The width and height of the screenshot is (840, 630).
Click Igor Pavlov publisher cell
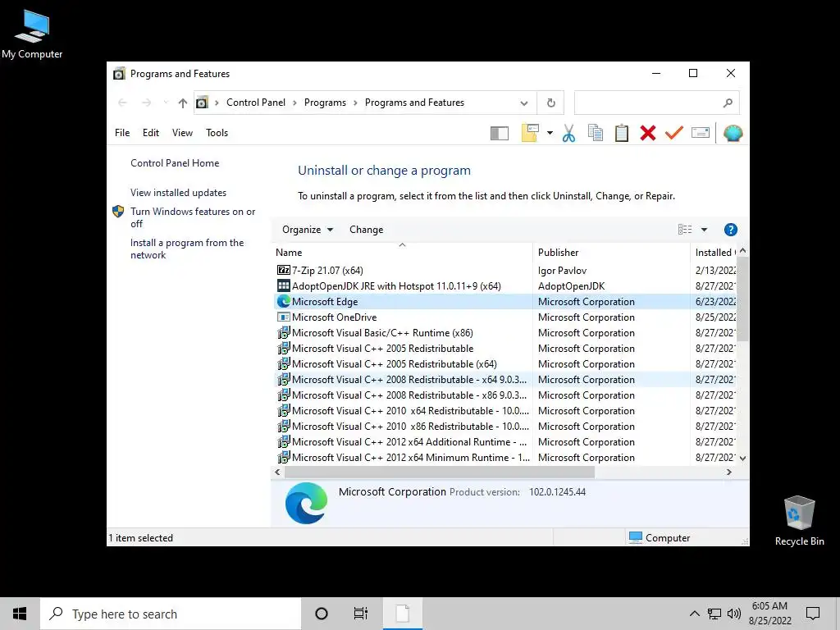tap(562, 271)
